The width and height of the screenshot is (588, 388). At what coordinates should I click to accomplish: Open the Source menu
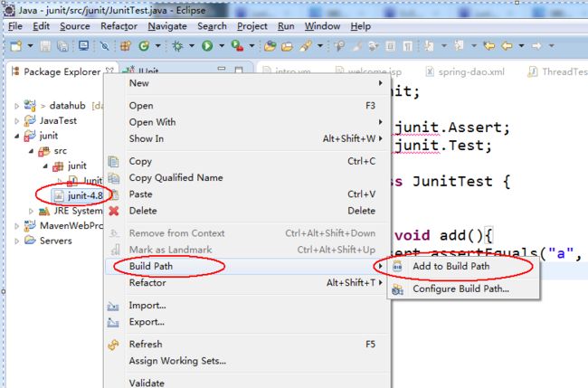tap(74, 26)
